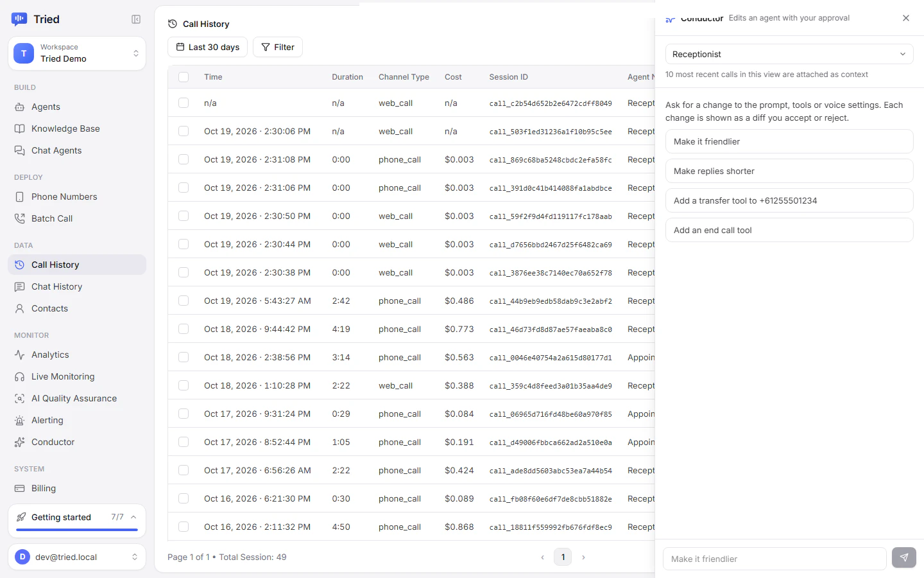Open the Tried Demo workspace switcher

(77, 53)
